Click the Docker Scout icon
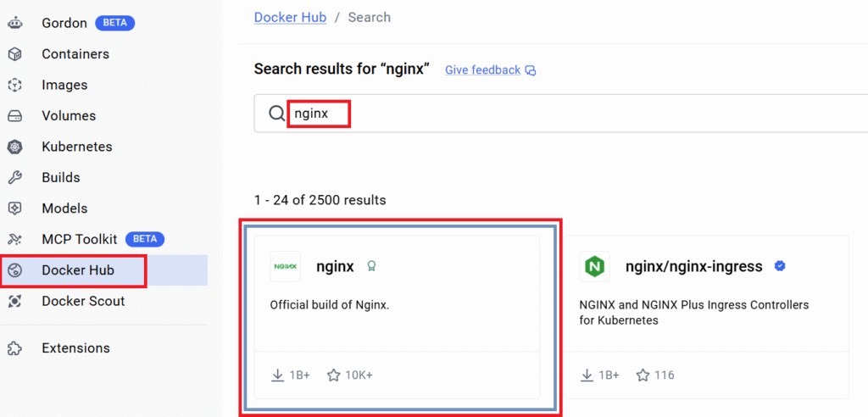Screen dimensions: 868x417 point(15,301)
